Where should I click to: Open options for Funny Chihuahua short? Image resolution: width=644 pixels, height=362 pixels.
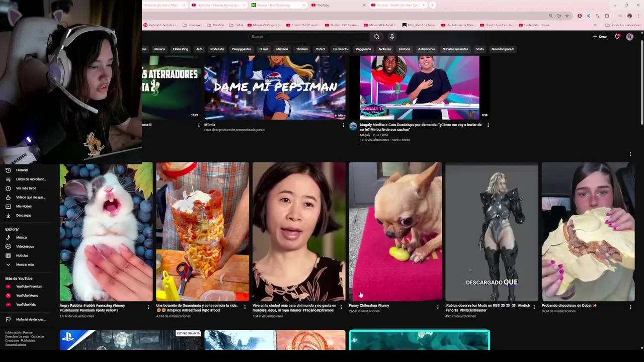(x=438, y=307)
